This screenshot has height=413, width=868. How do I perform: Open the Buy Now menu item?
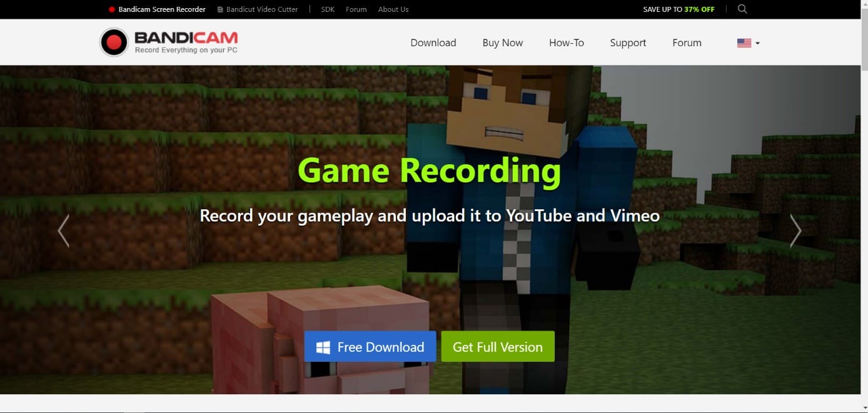503,42
